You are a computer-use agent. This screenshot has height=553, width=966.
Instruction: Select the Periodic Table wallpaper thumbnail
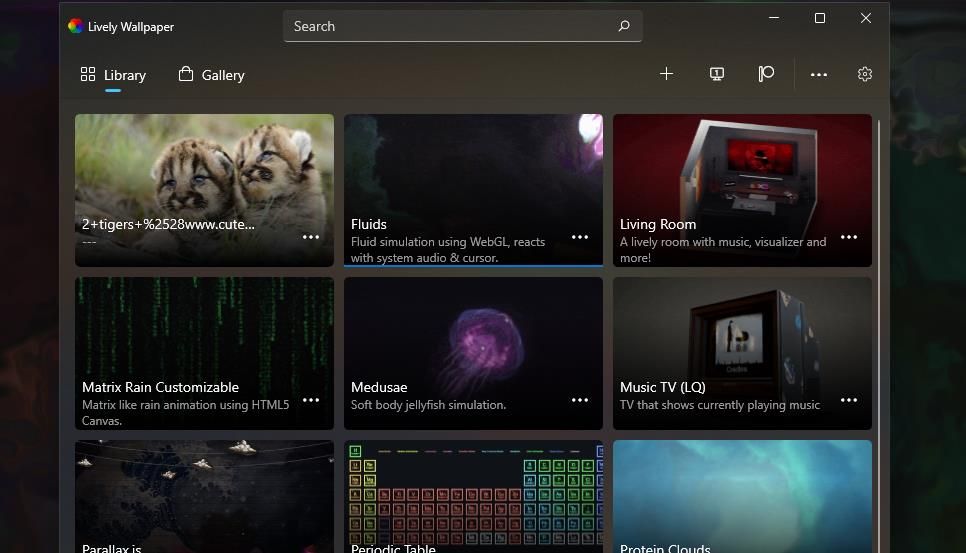tap(473, 495)
